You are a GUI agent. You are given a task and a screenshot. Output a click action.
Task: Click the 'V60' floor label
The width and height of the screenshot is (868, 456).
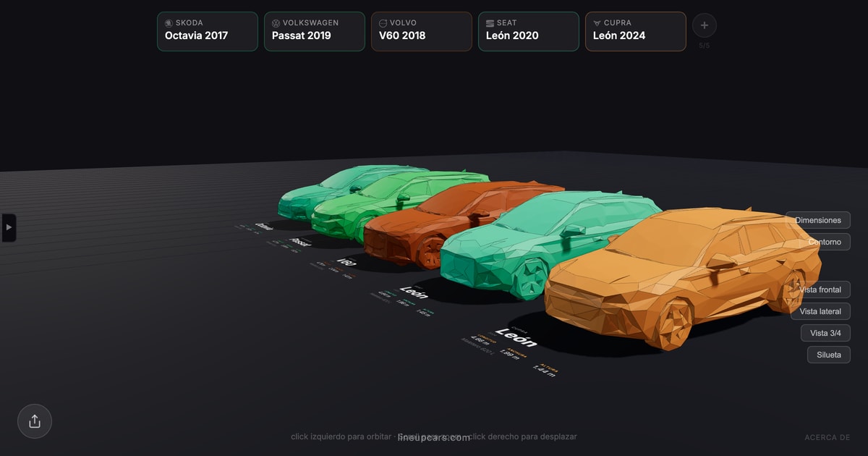tap(346, 262)
